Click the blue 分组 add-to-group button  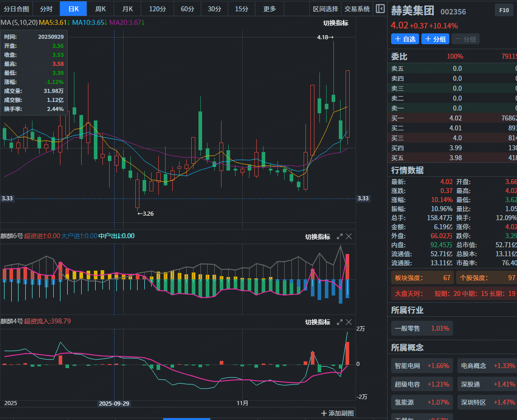435,39
